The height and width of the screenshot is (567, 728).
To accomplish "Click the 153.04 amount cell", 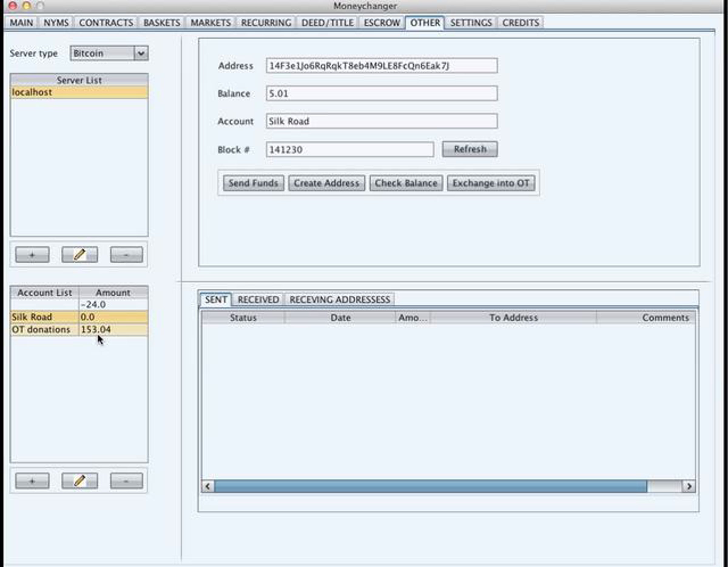I will point(113,330).
